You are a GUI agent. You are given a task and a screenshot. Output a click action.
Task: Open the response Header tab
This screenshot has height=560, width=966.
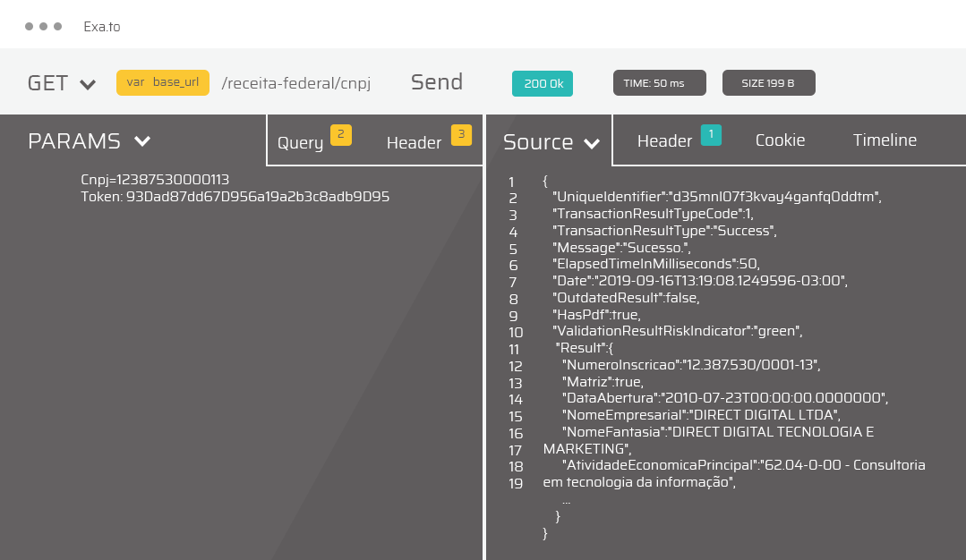tap(664, 140)
